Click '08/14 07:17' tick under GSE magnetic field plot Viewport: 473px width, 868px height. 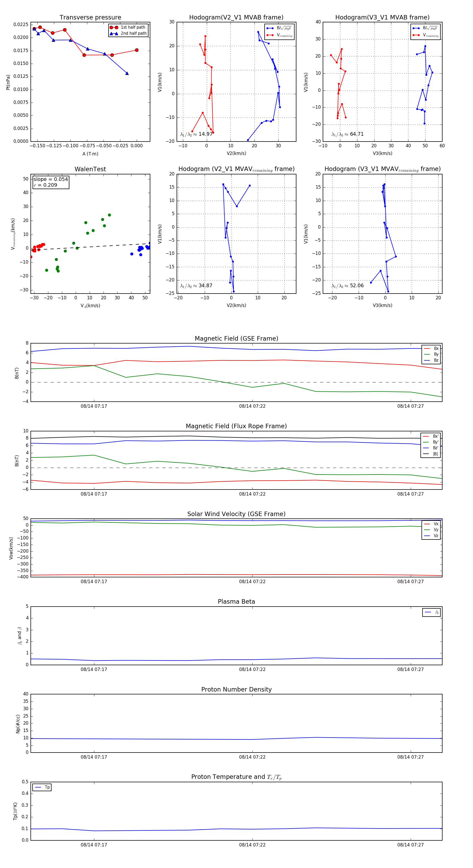[x=94, y=406]
